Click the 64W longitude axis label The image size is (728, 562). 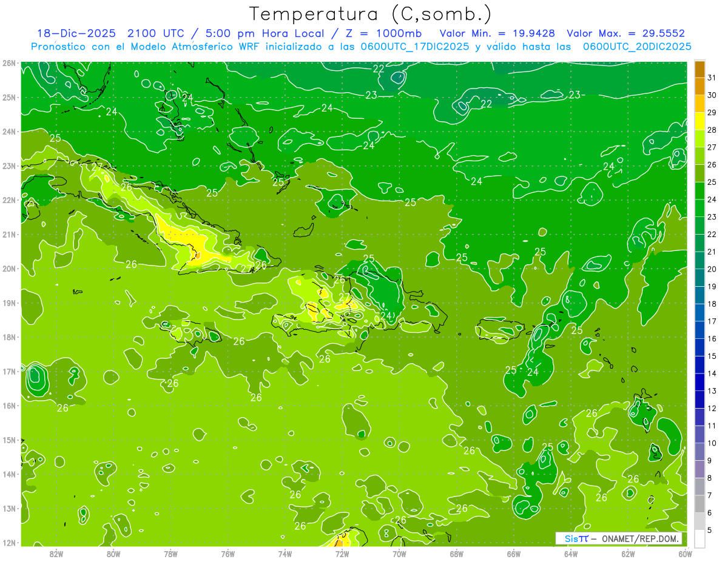click(x=571, y=554)
